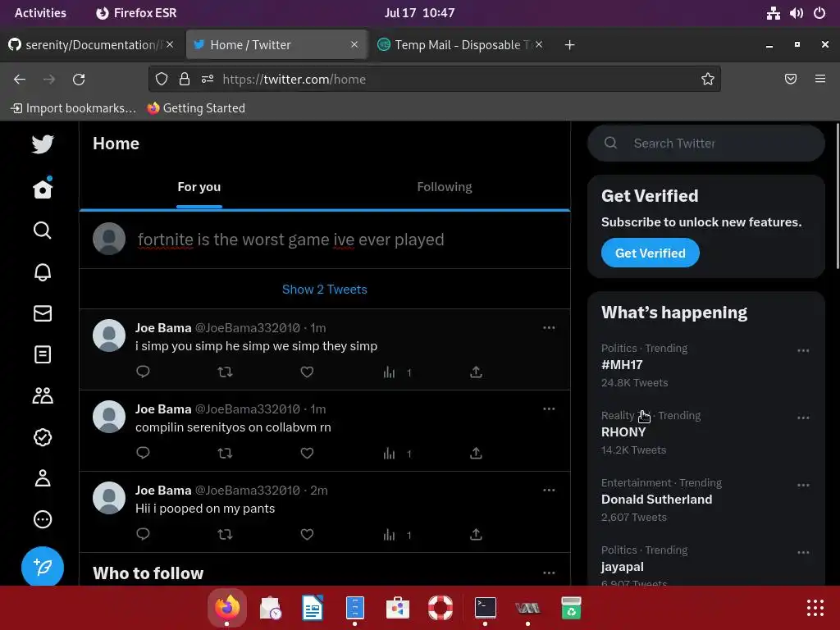Bookmark this page with the star

[708, 80]
